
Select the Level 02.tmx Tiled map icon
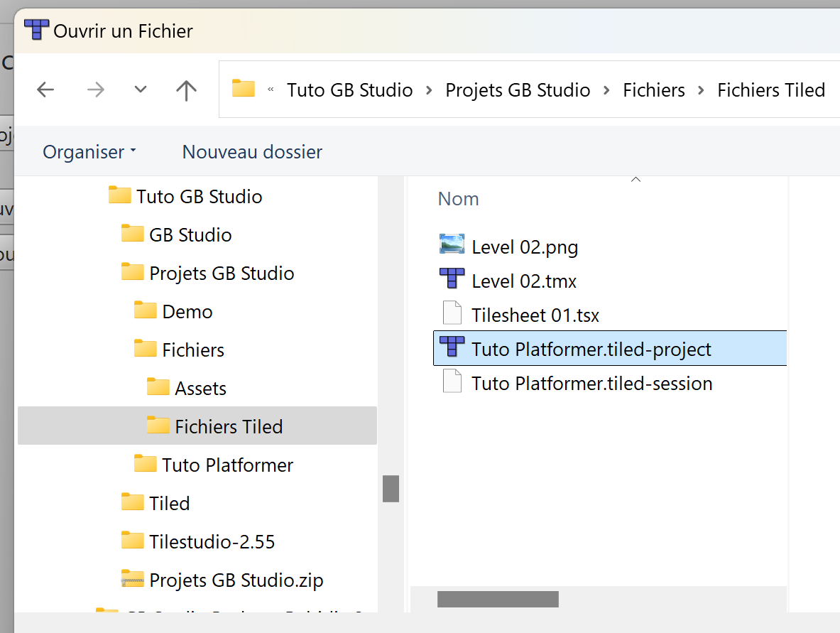[452, 280]
